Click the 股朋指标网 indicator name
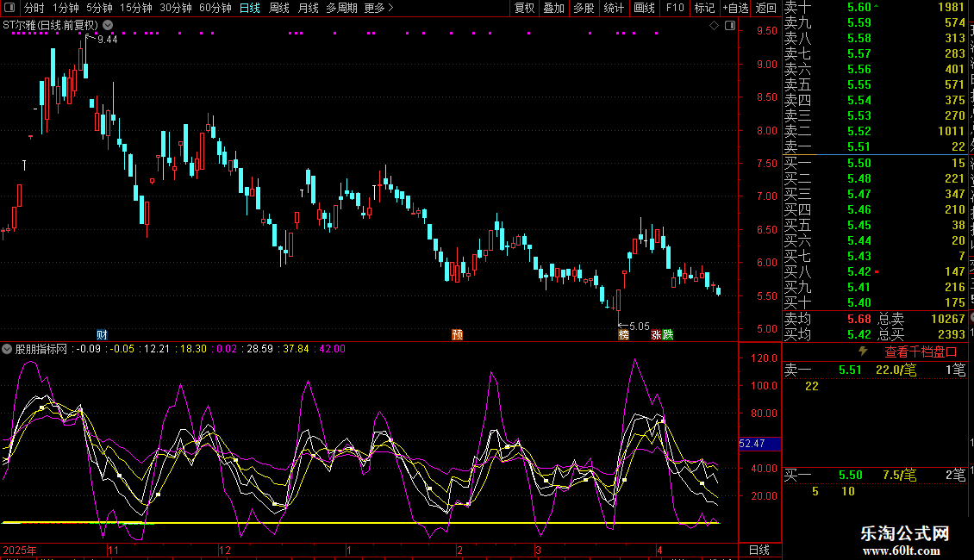This screenshot has width=974, height=560. coord(41,349)
